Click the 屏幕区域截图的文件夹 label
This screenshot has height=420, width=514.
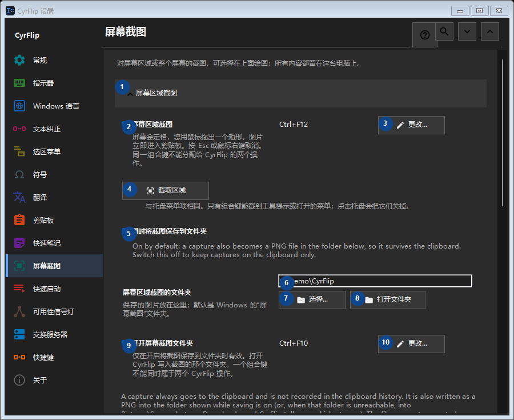(157, 293)
